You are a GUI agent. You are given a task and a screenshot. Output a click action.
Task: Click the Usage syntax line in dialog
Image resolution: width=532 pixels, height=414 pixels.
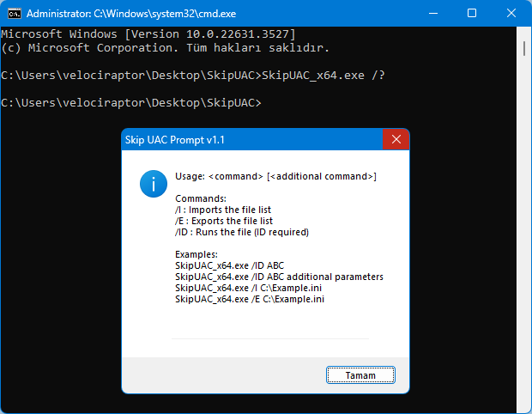(x=275, y=176)
